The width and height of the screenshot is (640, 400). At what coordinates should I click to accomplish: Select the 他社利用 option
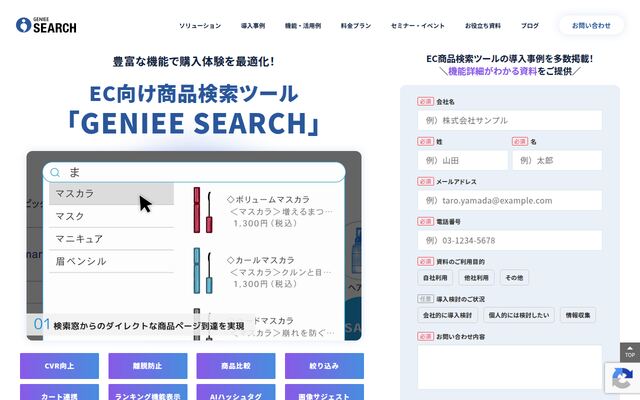tap(476, 278)
